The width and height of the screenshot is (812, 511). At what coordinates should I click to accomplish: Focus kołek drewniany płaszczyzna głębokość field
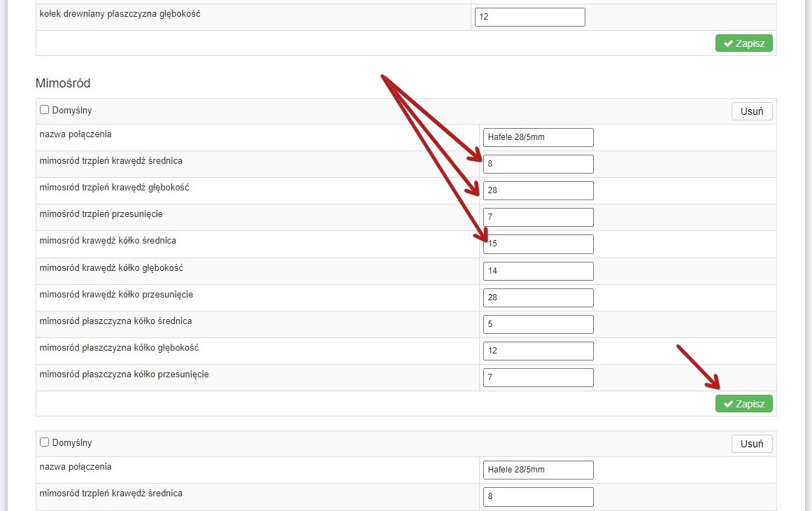(529, 17)
